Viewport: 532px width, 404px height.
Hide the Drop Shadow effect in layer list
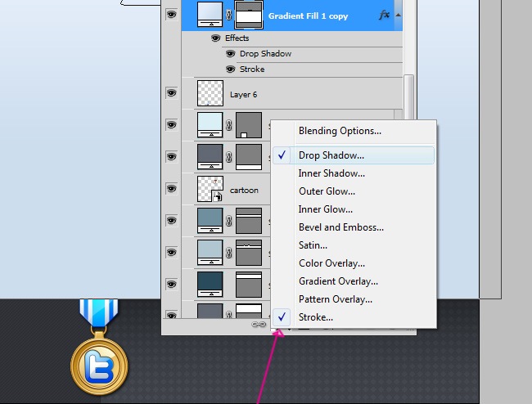coord(230,53)
